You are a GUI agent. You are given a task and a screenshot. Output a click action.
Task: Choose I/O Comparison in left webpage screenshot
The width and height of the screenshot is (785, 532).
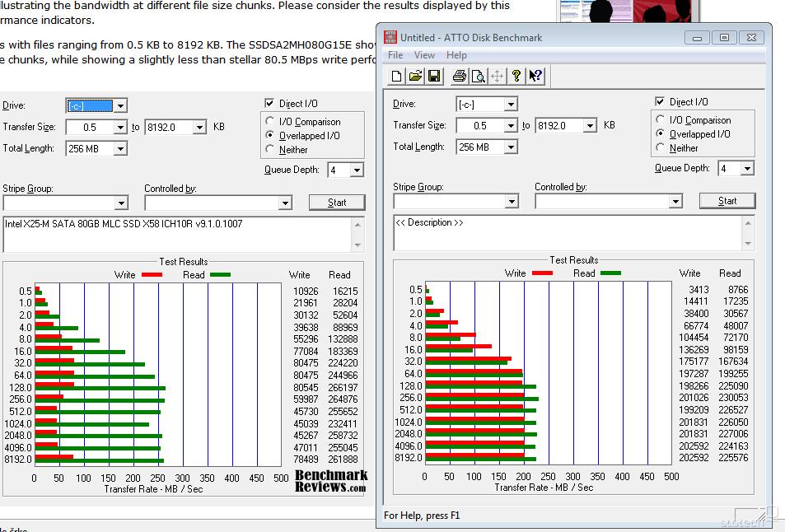pos(270,121)
